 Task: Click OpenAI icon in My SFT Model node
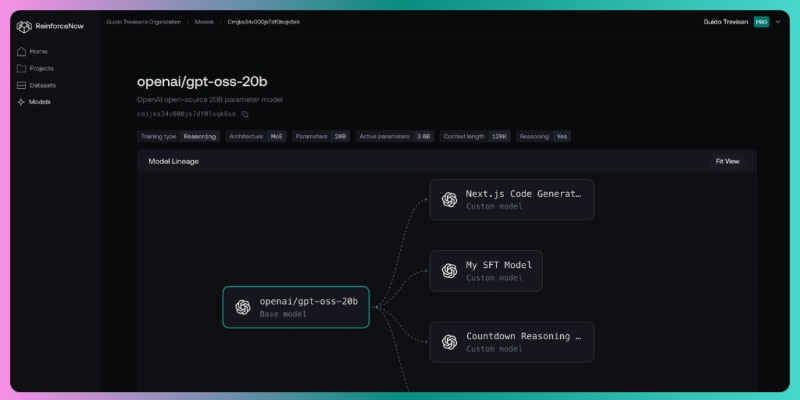pos(449,271)
